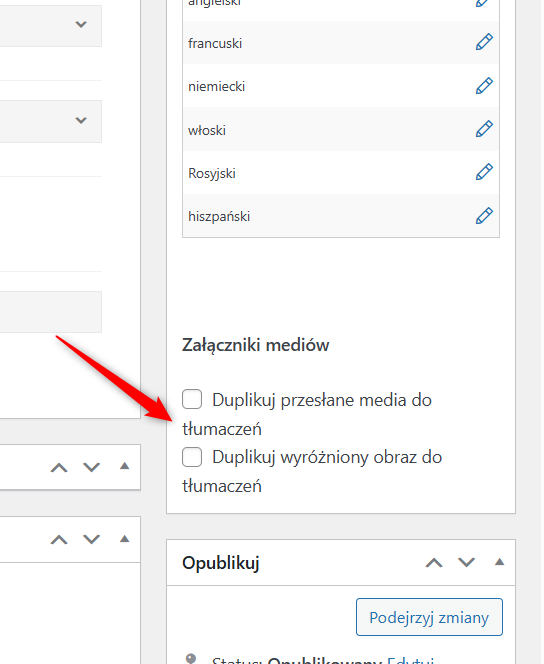Collapse the Opublikuj panel with triangle toggle
This screenshot has width=544, height=664.
(500, 562)
